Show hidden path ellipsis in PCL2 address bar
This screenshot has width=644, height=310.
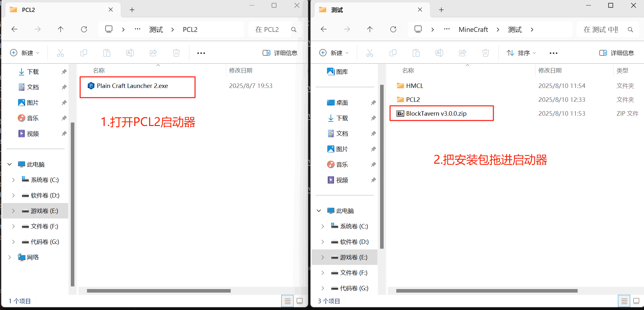pos(137,29)
